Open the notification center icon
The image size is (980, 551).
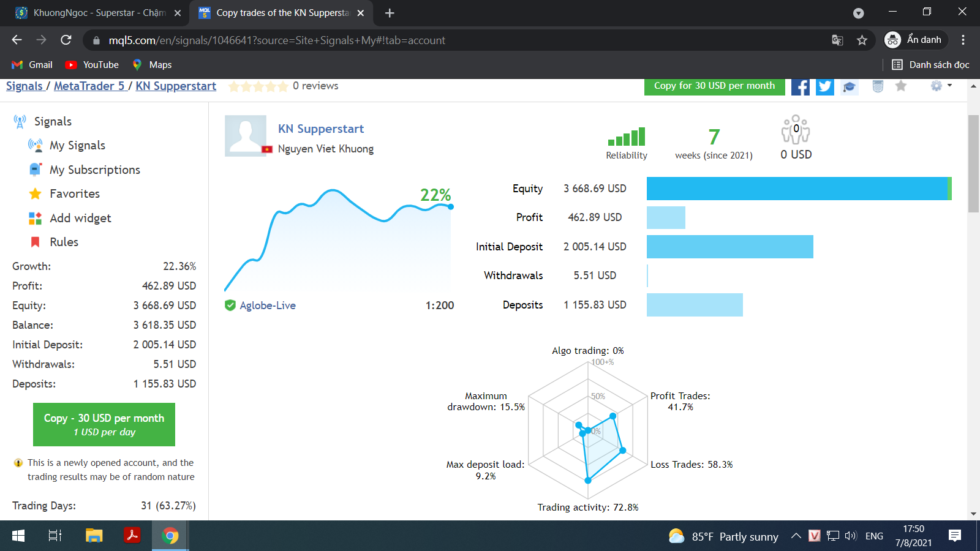[x=954, y=536]
